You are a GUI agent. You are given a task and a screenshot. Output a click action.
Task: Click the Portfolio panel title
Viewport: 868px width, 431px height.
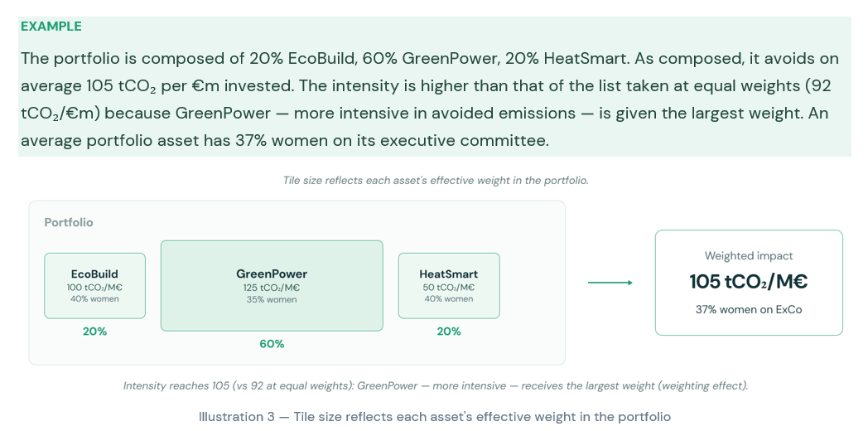point(69,223)
